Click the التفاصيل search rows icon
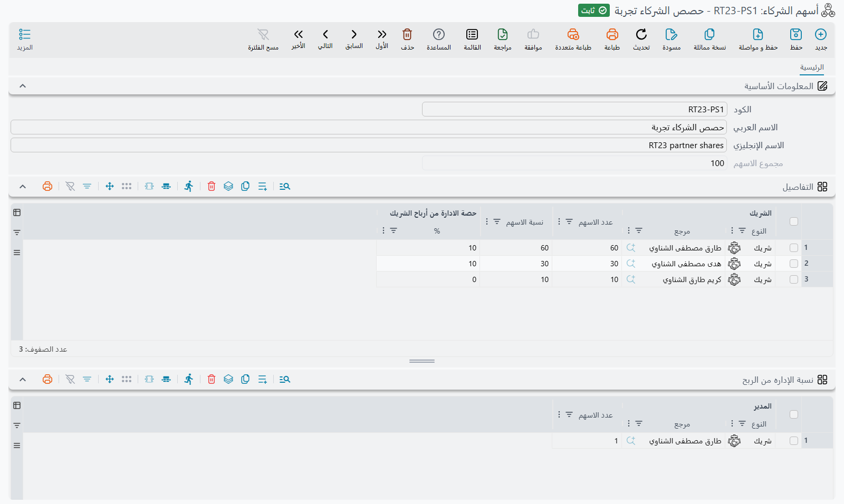This screenshot has width=844, height=504. [x=285, y=186]
